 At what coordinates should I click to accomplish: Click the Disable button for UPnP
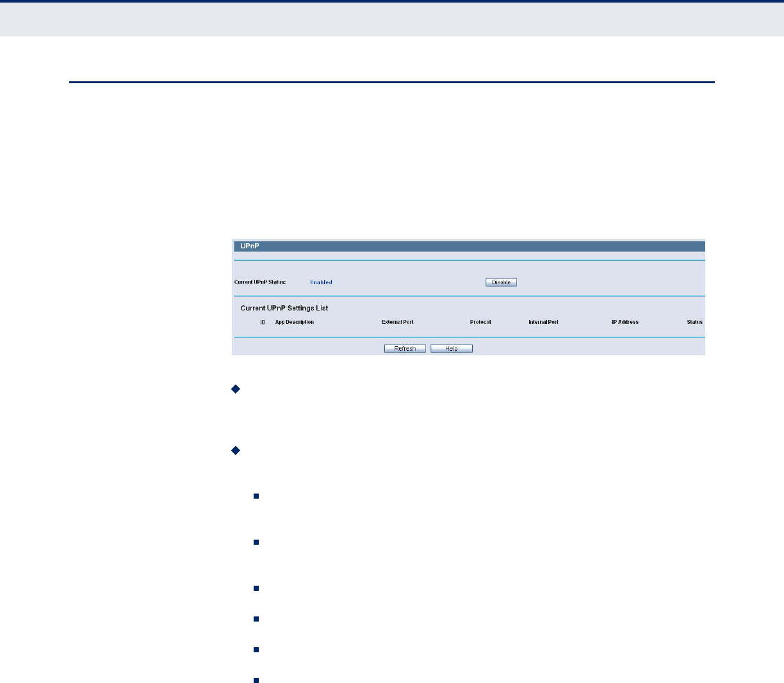501,282
